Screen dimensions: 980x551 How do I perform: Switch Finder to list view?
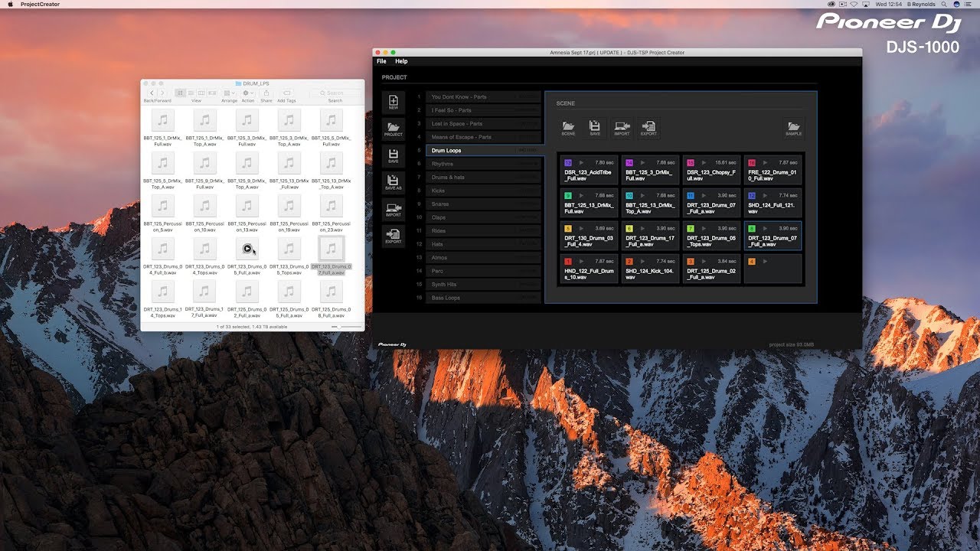[191, 93]
